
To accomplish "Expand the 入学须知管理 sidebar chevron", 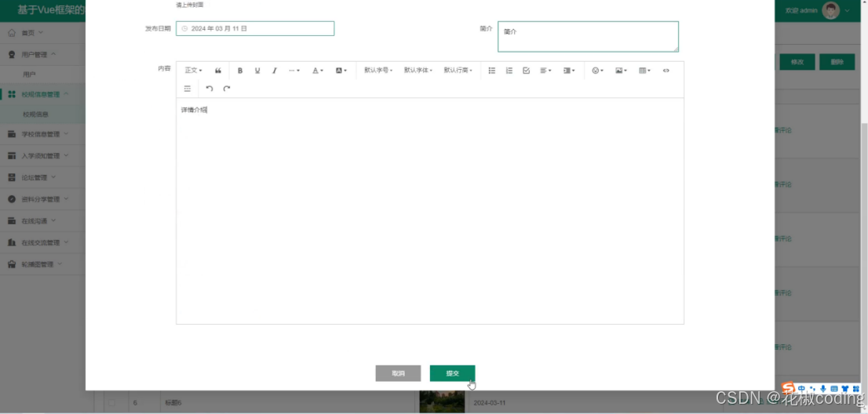I will 66,155.
